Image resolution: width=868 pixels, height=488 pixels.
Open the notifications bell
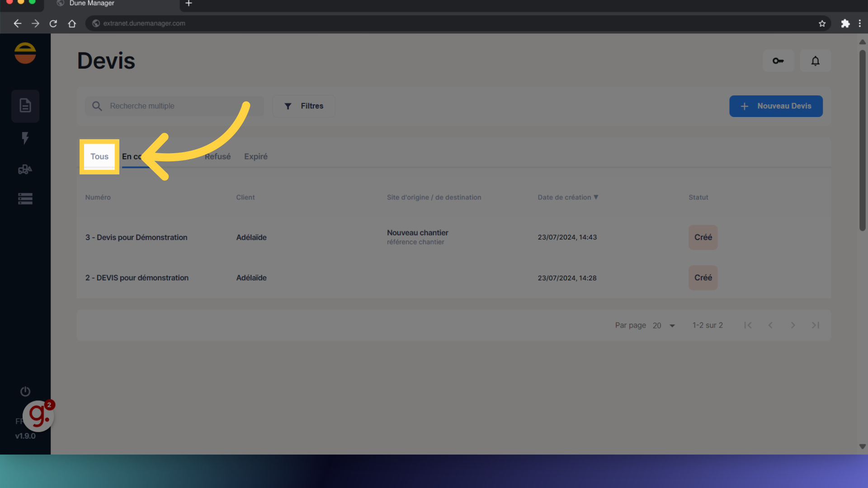(815, 61)
